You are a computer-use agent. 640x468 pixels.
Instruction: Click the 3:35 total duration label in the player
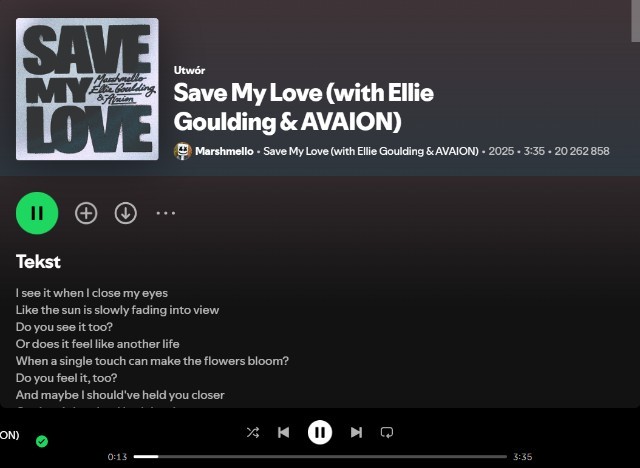pos(522,457)
